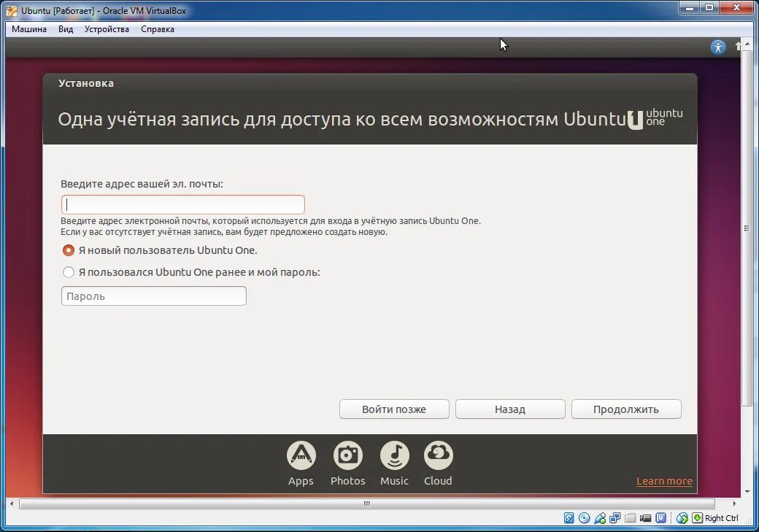
Task: Open the Learn more link
Action: click(664, 481)
